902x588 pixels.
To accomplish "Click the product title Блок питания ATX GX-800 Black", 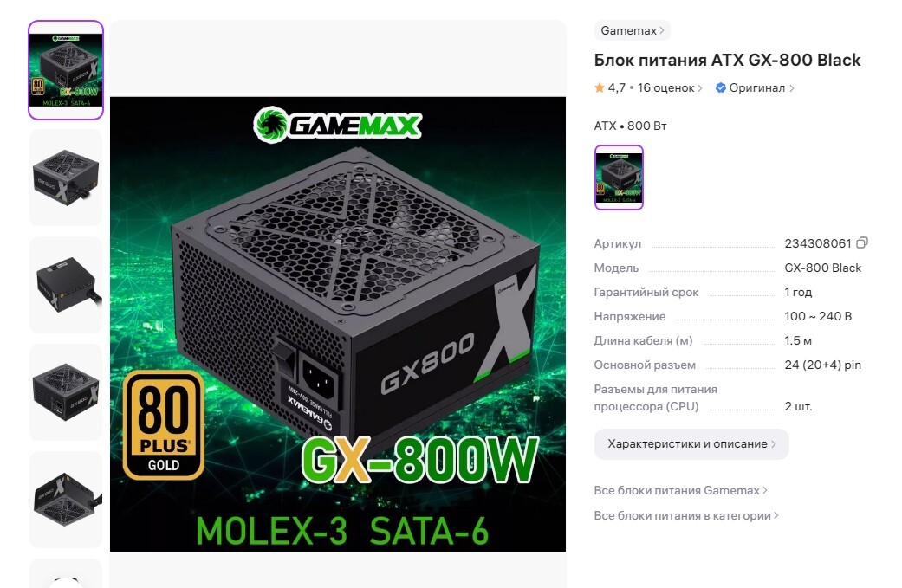I will [x=727, y=60].
